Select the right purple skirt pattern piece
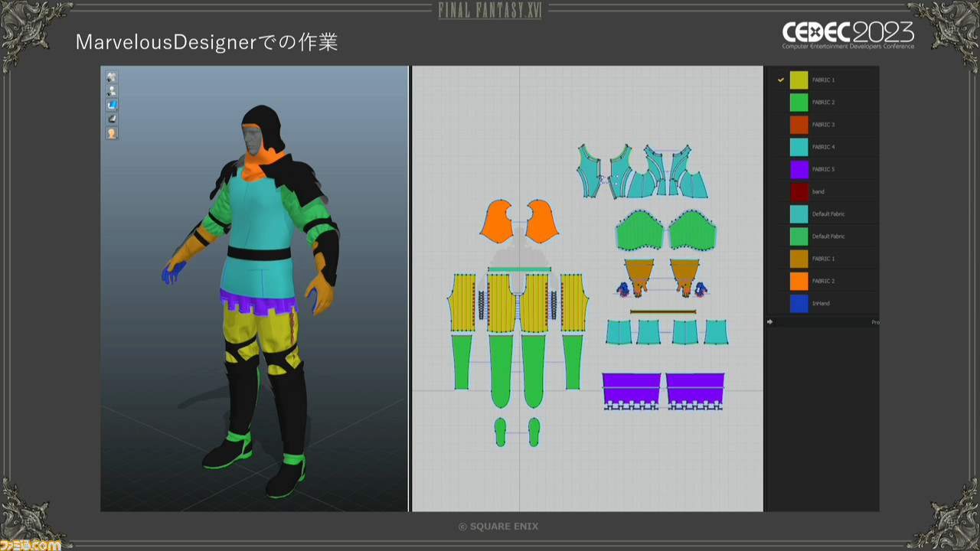The image size is (980, 551). pyautogui.click(x=695, y=391)
